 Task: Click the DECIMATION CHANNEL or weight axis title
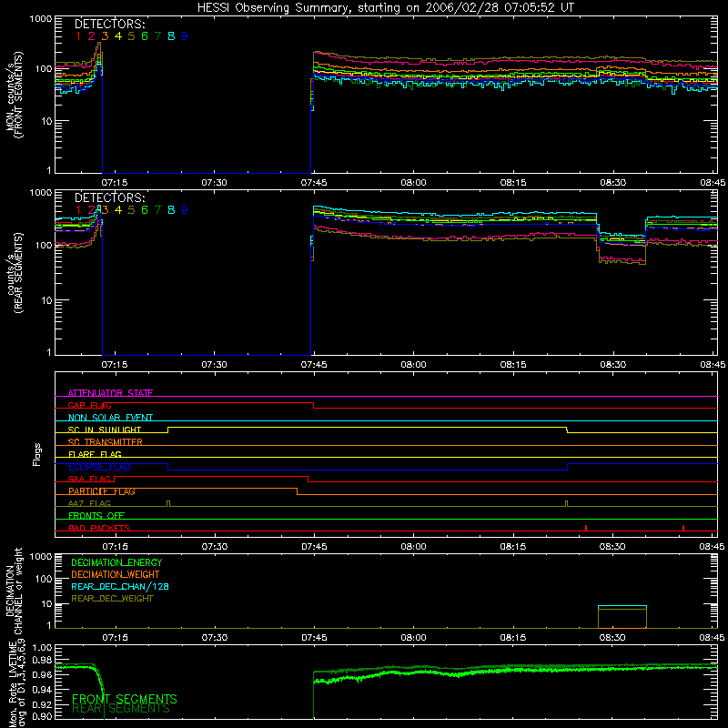14,591
